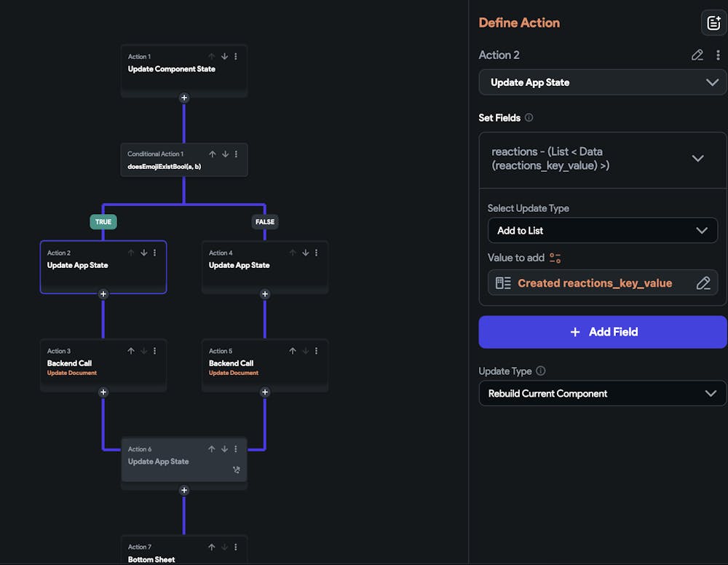Click the Add Field button
This screenshot has height=565, width=728.
click(x=602, y=332)
